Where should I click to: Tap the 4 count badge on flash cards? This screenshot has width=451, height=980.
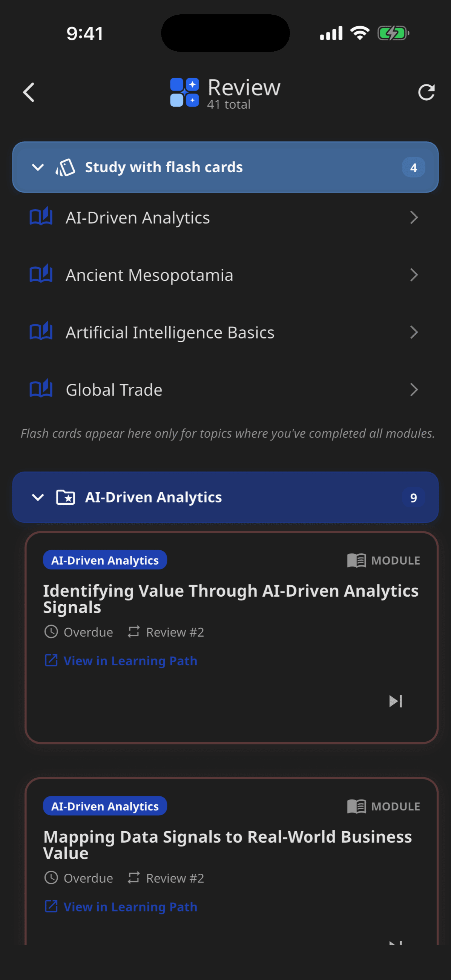click(413, 167)
